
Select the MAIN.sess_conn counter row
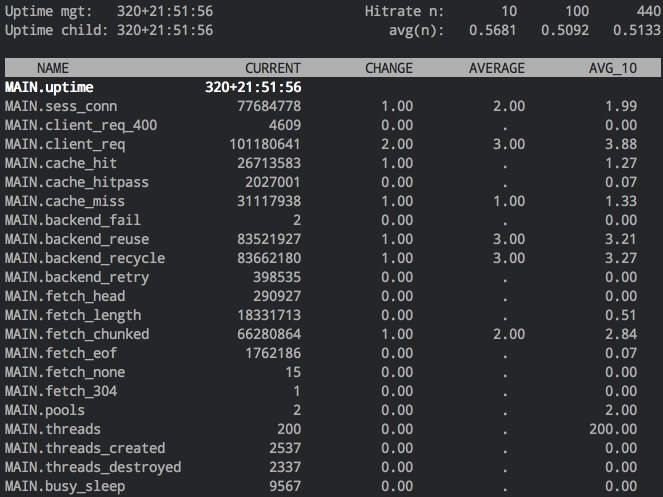[61, 106]
